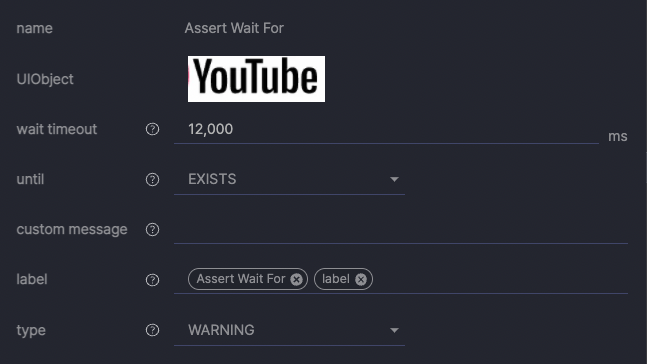Open the WARNING type combo box

[x=289, y=330]
